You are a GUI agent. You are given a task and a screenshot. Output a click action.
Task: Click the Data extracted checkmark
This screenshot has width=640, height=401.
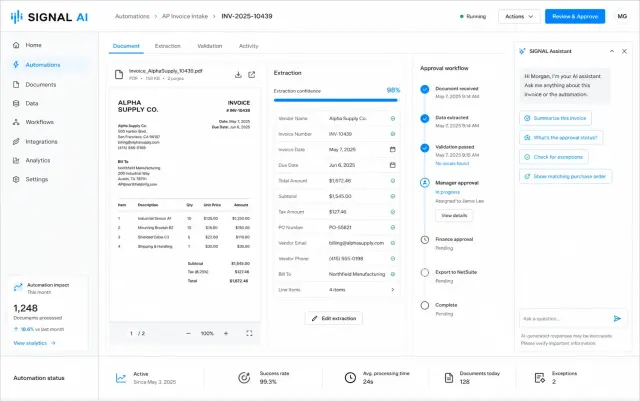click(424, 118)
